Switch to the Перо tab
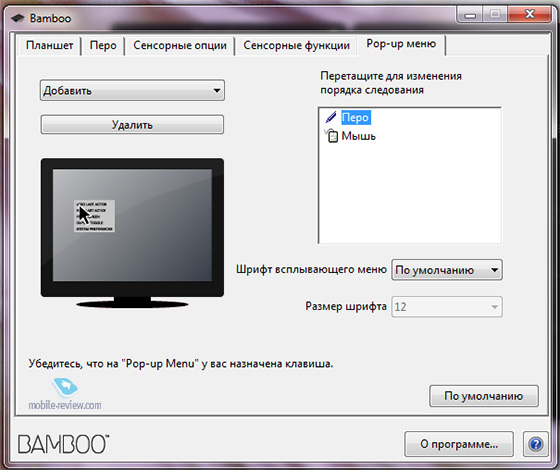Screen dimensions: 560x470 pyautogui.click(x=103, y=46)
